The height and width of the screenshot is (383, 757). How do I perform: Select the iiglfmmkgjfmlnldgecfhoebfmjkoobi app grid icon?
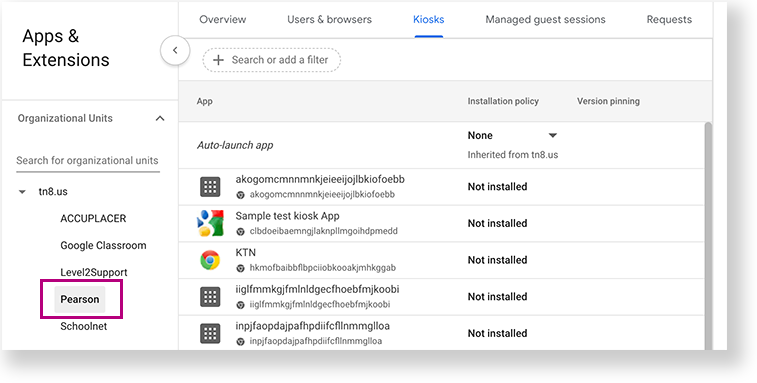click(210, 297)
